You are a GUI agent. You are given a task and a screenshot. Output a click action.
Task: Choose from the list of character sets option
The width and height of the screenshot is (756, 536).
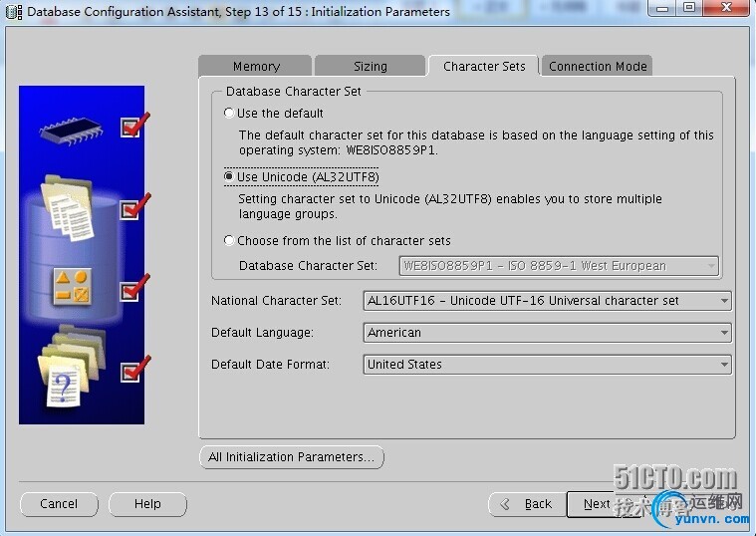pyautogui.click(x=229, y=240)
